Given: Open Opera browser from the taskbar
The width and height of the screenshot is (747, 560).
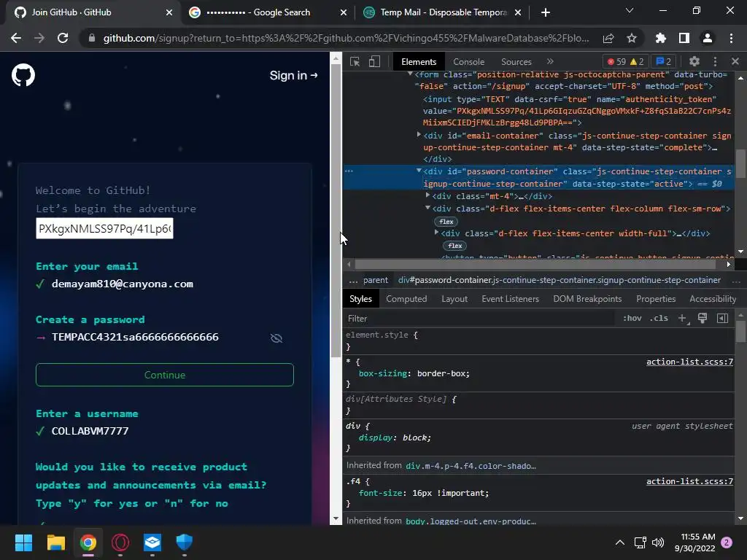Looking at the screenshot, I should pos(120,542).
